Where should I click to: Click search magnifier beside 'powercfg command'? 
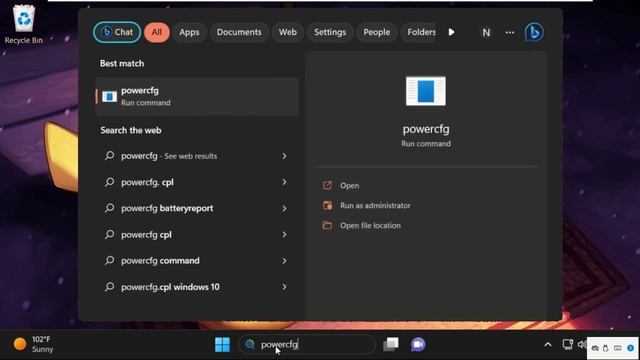109,261
